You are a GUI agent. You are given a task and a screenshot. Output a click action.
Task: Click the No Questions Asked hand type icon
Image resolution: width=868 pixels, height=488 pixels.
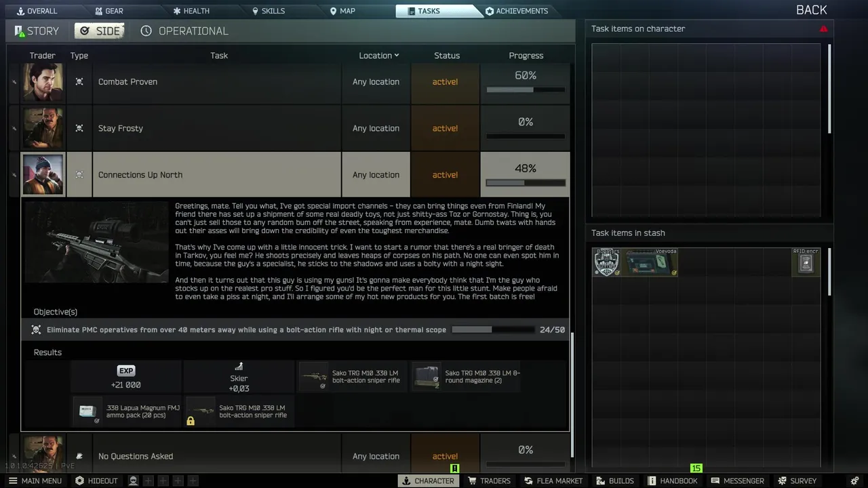[x=79, y=456]
